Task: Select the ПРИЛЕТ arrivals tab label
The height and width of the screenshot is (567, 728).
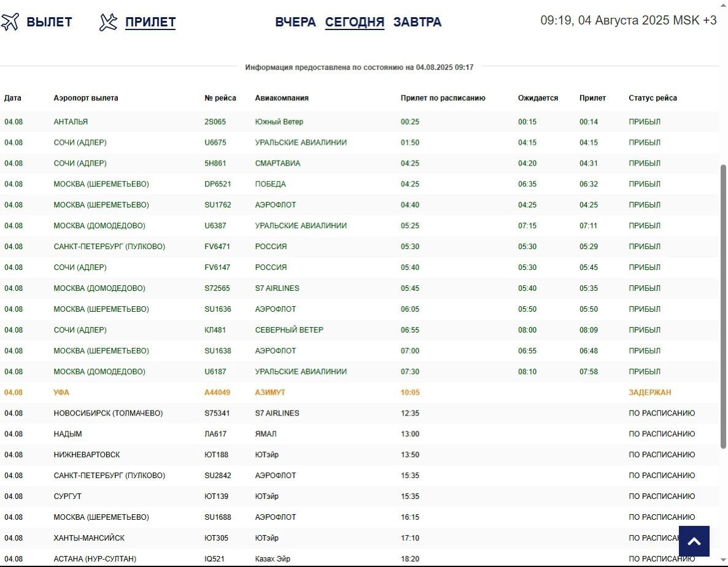Action: point(150,22)
